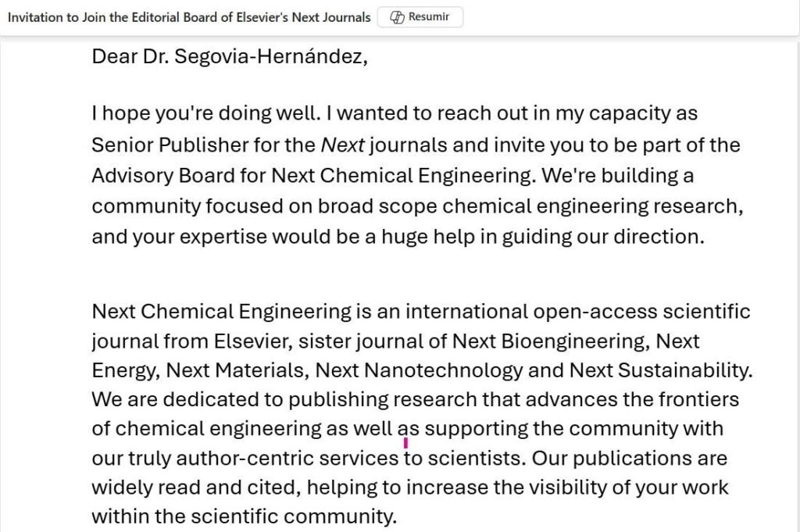The width and height of the screenshot is (800, 532).
Task: Click the last line "within the scientific community"
Action: (244, 516)
